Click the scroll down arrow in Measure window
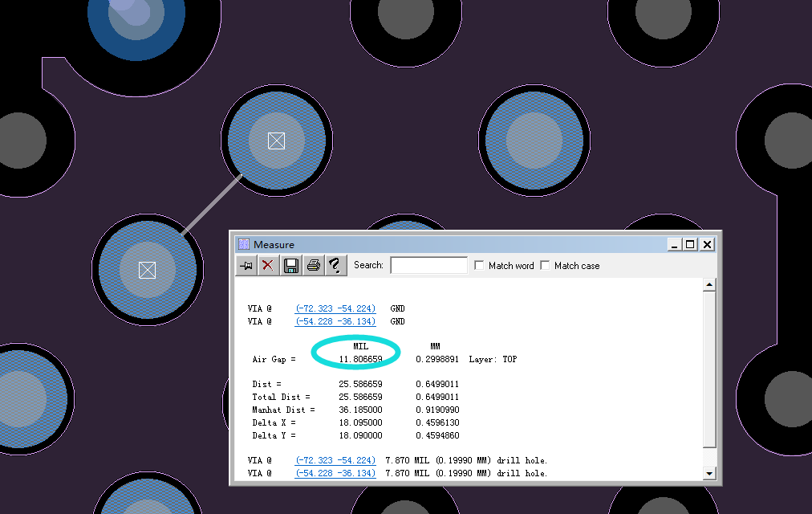This screenshot has width=812, height=514. (709, 473)
